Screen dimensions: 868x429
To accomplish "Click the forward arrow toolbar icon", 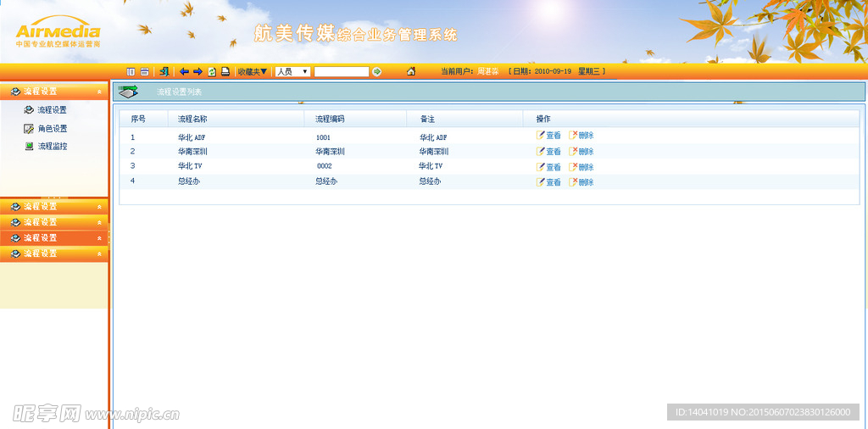I will tap(198, 72).
